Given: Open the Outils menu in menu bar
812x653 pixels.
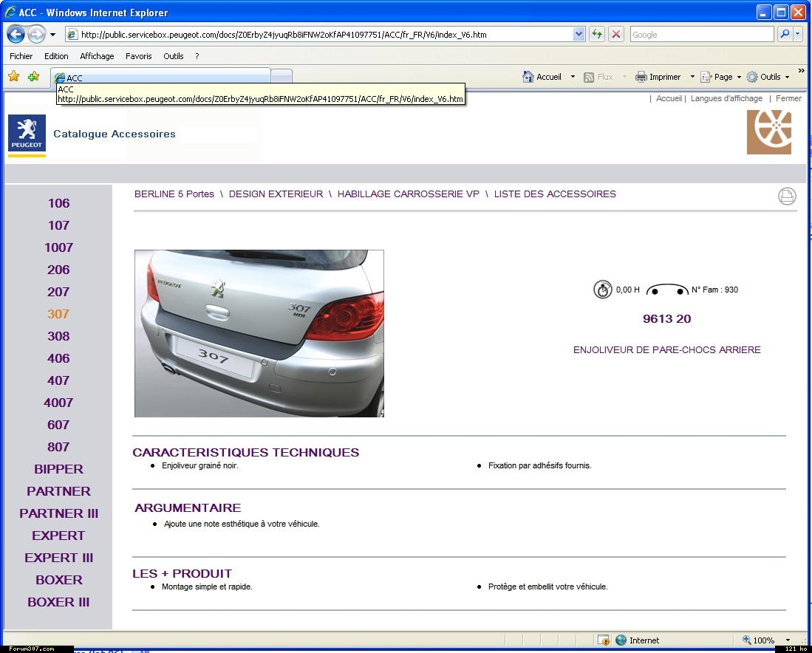Looking at the screenshot, I should [174, 56].
